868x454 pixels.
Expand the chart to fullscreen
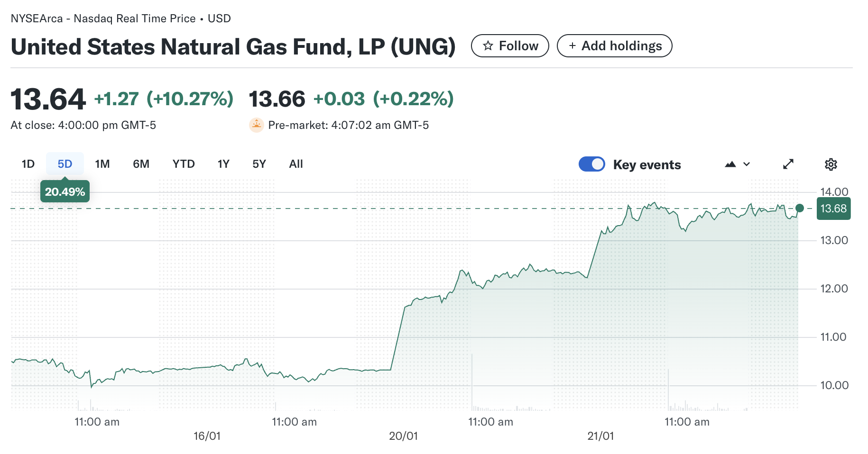(789, 164)
